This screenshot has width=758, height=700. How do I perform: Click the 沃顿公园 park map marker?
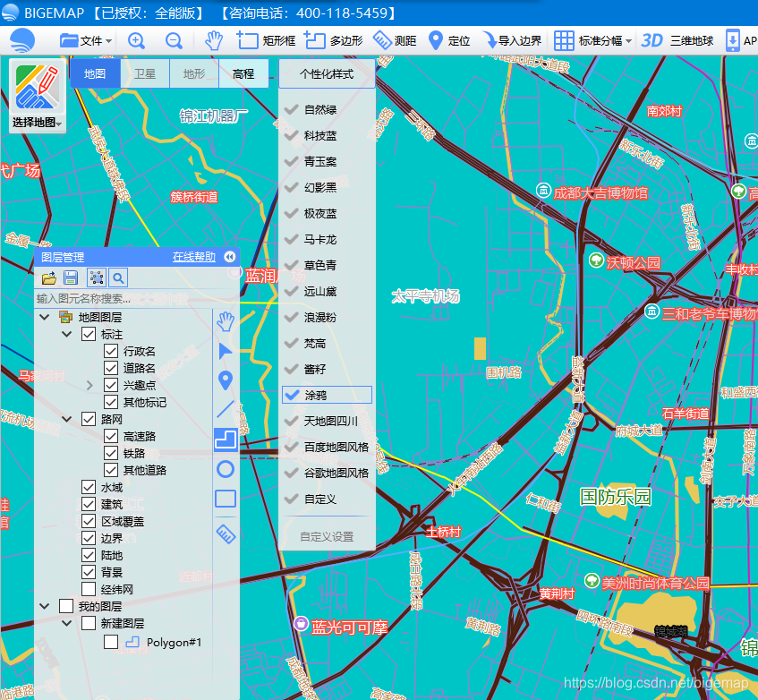pos(597,260)
